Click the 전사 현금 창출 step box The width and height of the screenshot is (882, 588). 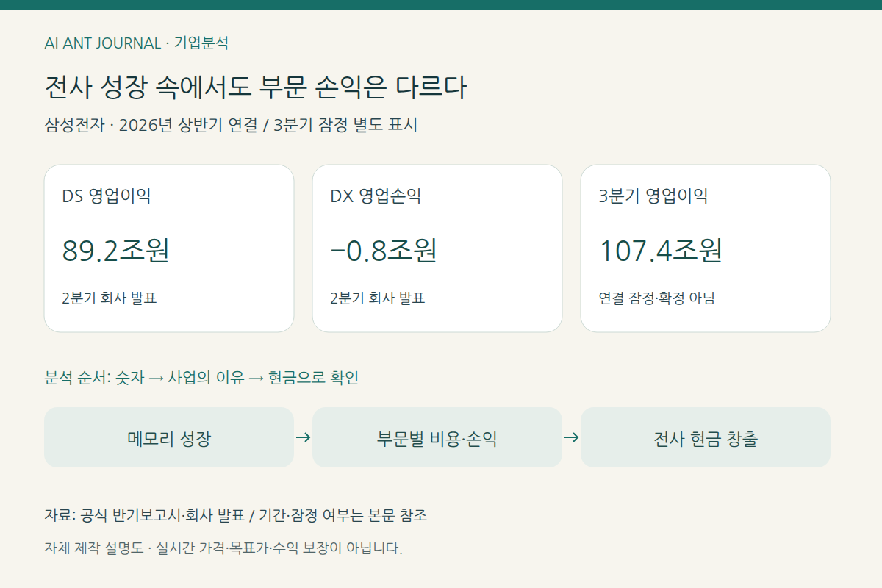[706, 437]
